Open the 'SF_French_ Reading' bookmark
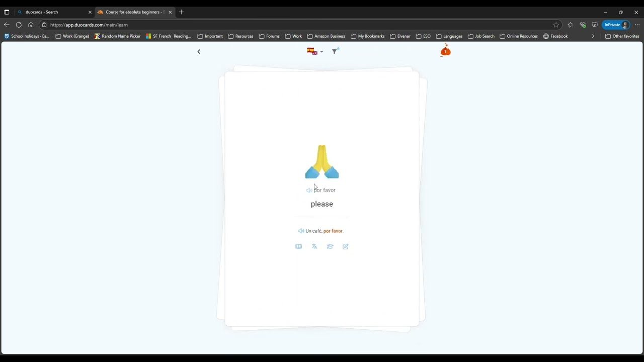This screenshot has height=362, width=644. (169, 36)
